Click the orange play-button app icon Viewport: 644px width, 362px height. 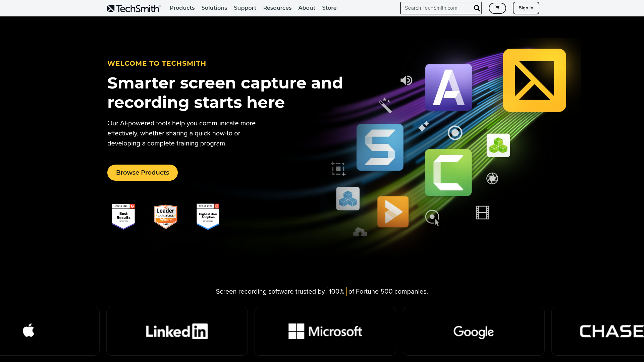[x=392, y=212]
